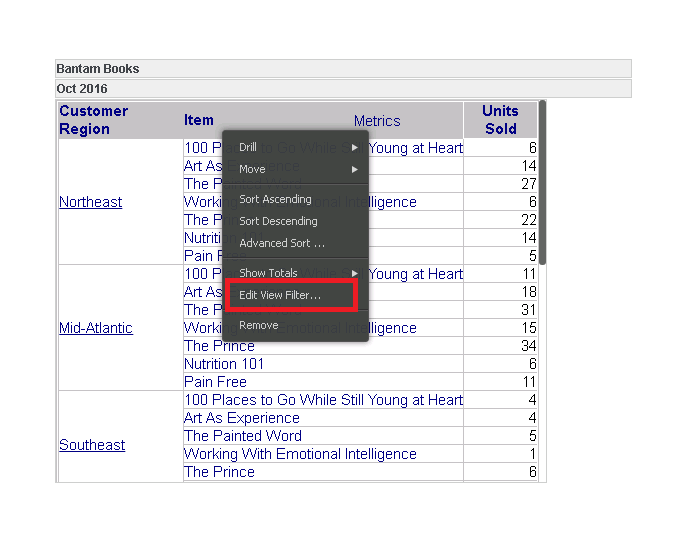Select Mid-Atlantic item The Prince

point(219,346)
